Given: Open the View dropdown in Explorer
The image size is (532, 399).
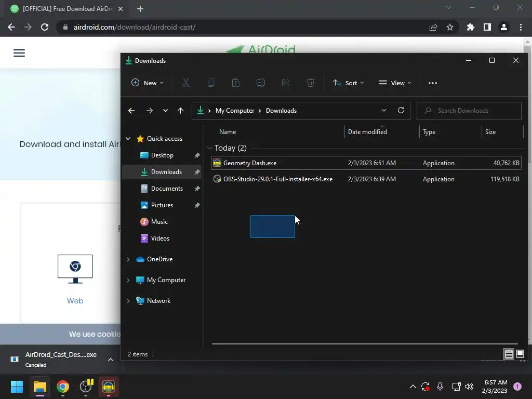Looking at the screenshot, I should pyautogui.click(x=395, y=83).
